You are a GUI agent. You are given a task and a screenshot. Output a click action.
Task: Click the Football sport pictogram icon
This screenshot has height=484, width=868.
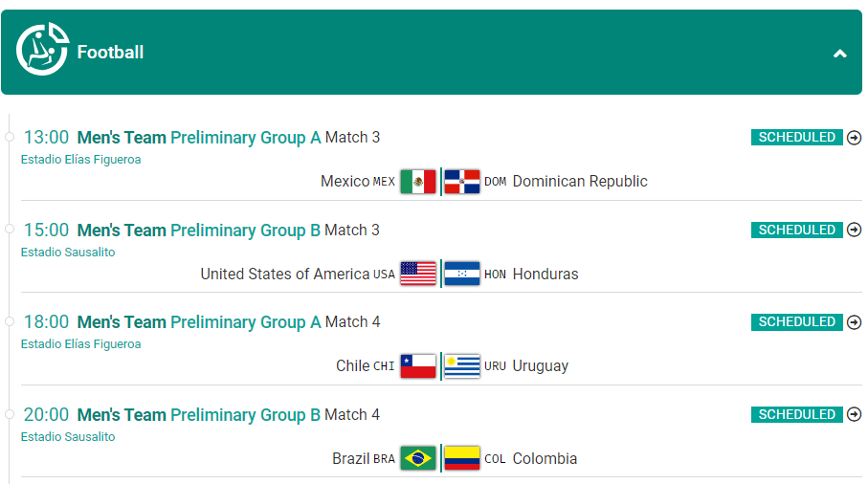(43, 49)
